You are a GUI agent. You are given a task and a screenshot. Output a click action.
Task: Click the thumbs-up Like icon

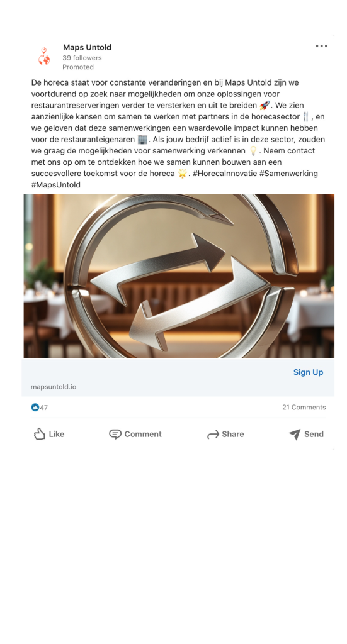click(x=39, y=434)
